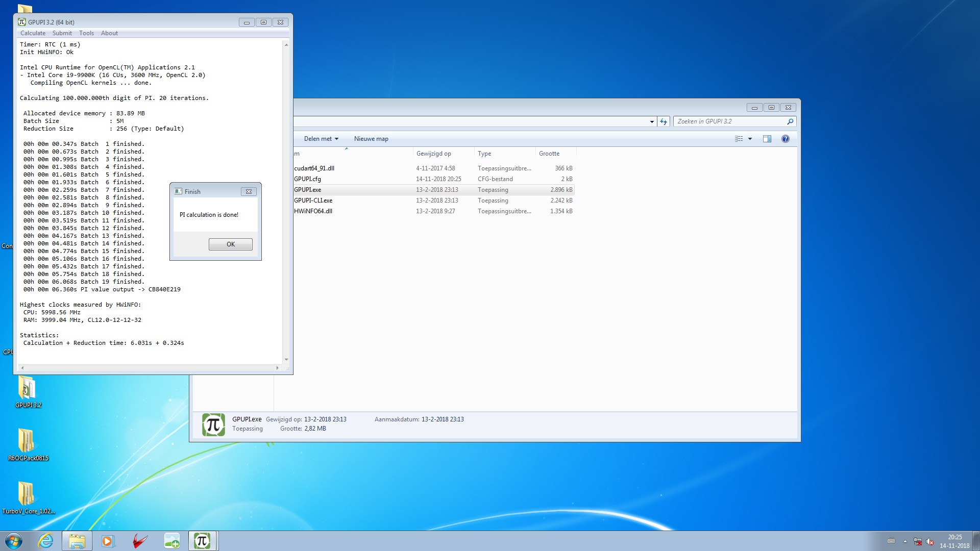Click the on-screen keyboard tray icon
Screen dimensions: 980x551
click(x=891, y=541)
